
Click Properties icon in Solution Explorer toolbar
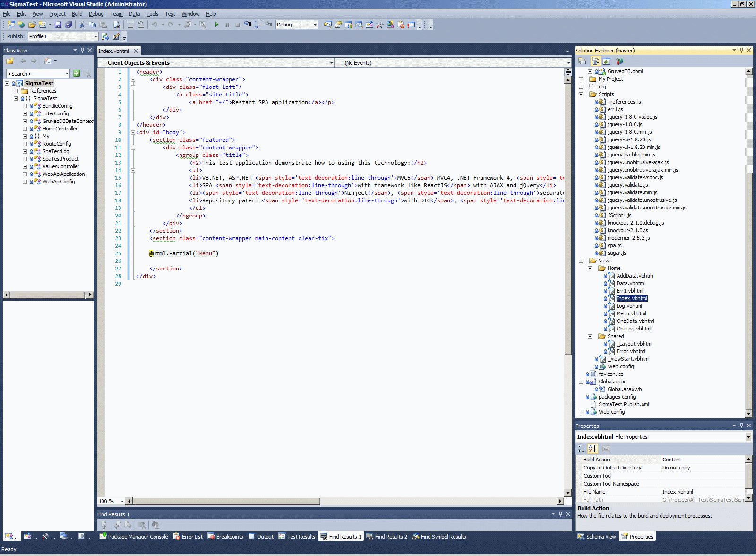(583, 61)
